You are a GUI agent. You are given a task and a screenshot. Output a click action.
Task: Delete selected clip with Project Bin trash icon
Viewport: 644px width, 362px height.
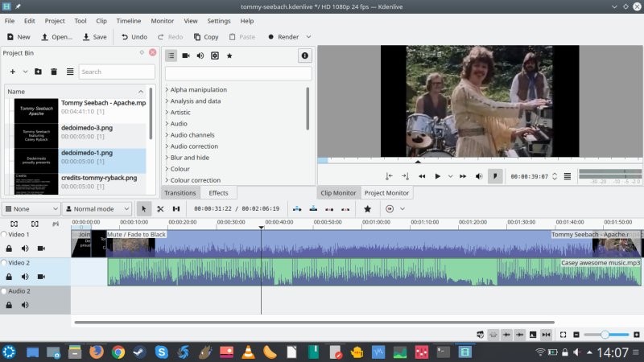[54, 72]
